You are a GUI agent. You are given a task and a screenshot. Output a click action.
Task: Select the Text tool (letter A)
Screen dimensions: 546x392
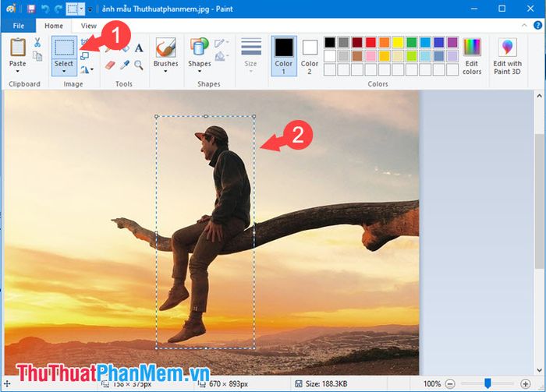click(x=139, y=48)
